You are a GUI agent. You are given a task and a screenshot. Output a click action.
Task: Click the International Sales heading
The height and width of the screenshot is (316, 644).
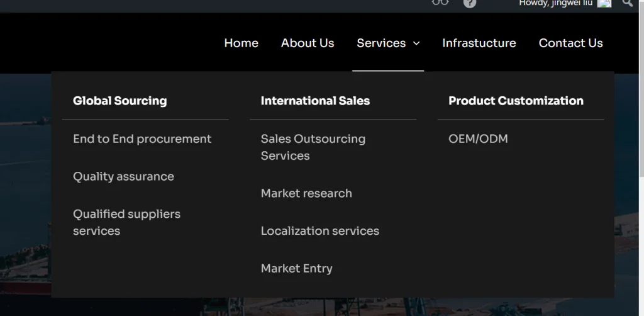click(x=315, y=101)
